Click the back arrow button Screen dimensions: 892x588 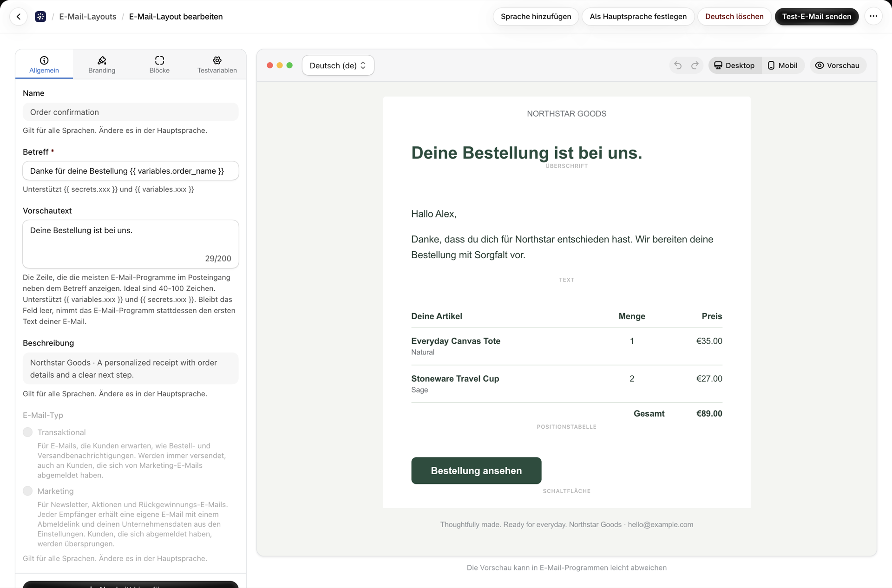click(x=19, y=17)
